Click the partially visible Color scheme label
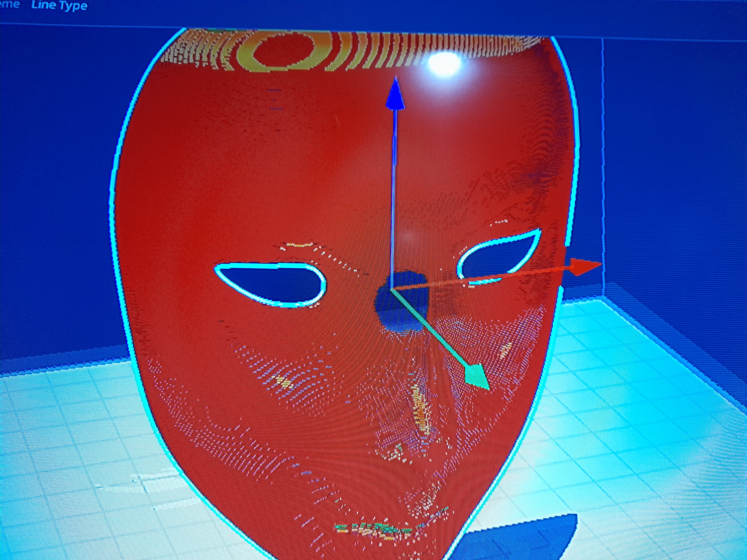This screenshot has height=560, width=747. pyautogui.click(x=10, y=4)
